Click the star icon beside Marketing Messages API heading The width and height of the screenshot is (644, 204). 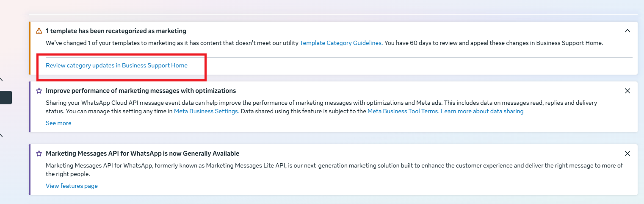pos(39,154)
